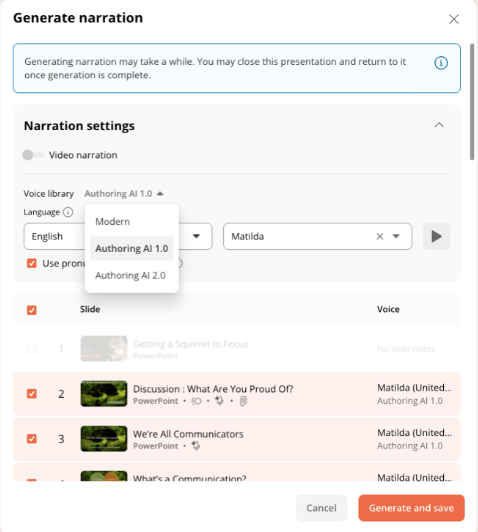The width and height of the screenshot is (478, 532).
Task: Click the dialog's vertical scrollbar
Action: [x=472, y=102]
